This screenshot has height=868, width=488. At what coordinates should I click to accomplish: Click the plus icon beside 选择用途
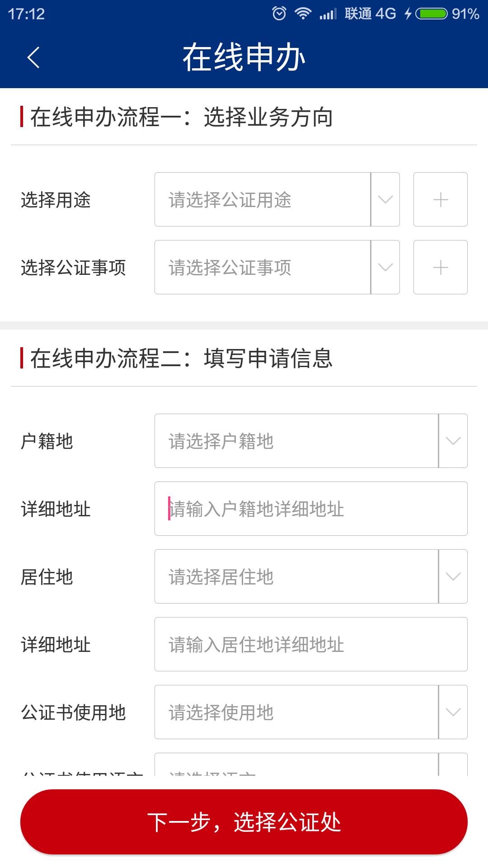pyautogui.click(x=441, y=199)
